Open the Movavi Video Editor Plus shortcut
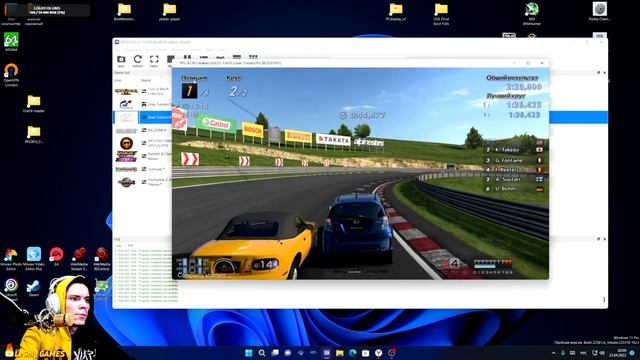 coord(34,258)
